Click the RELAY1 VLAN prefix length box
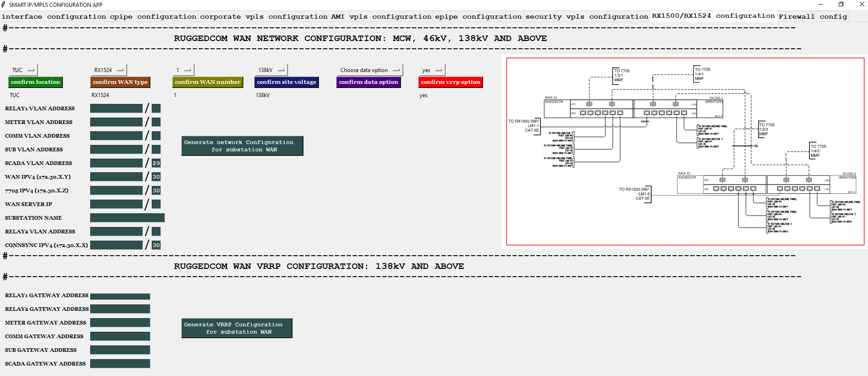 pyautogui.click(x=156, y=108)
